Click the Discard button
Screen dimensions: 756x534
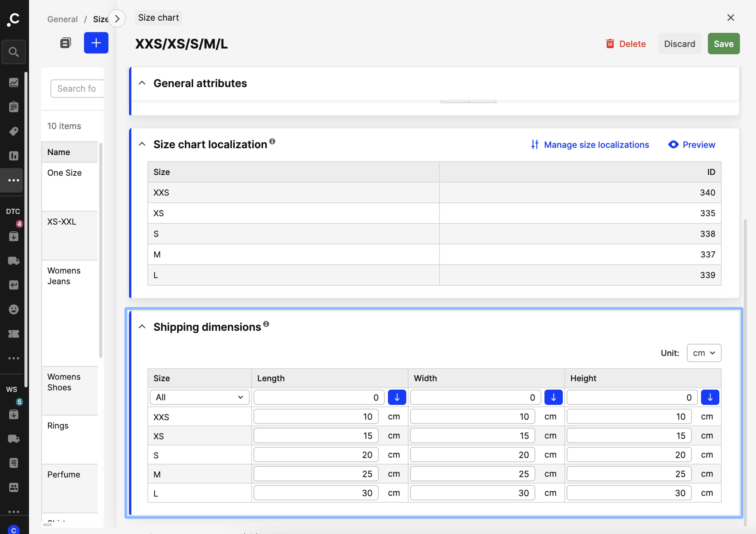click(x=680, y=44)
